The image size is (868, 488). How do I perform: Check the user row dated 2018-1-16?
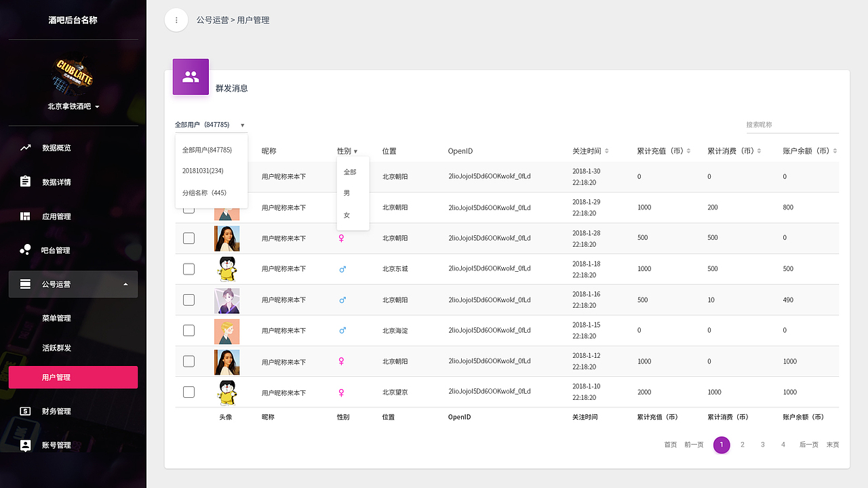click(189, 300)
